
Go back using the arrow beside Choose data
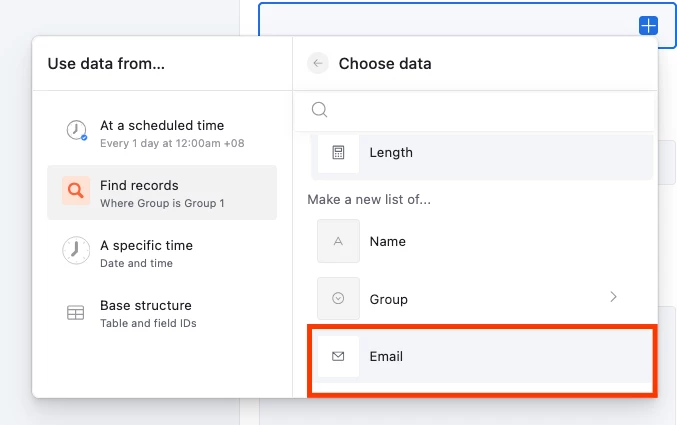pos(318,63)
